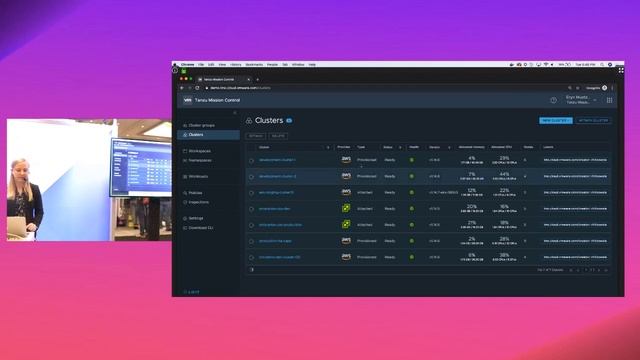Click the cluster count badge beside the Clusters heading
Image resolution: width=640 pixels, height=360 pixels.
(289, 120)
